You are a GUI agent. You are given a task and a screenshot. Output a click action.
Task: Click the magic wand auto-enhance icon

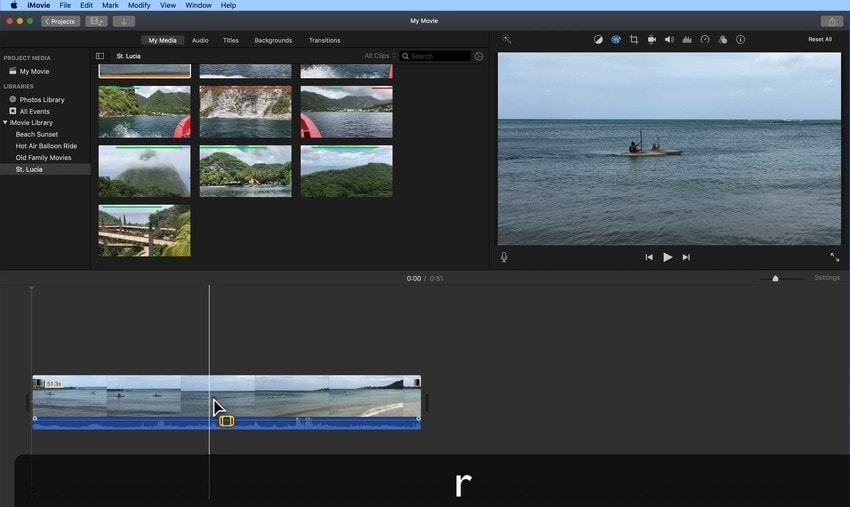click(x=506, y=40)
